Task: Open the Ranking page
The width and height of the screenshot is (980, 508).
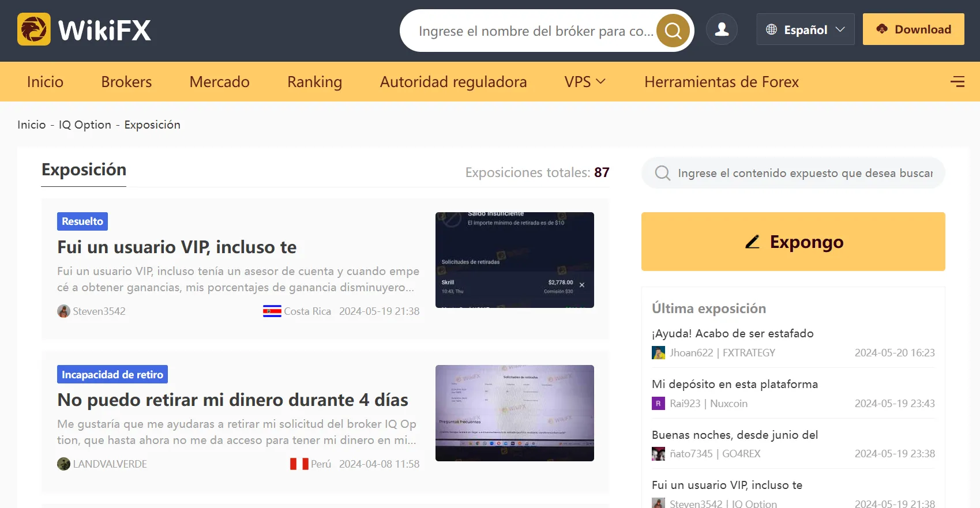Action: point(314,82)
